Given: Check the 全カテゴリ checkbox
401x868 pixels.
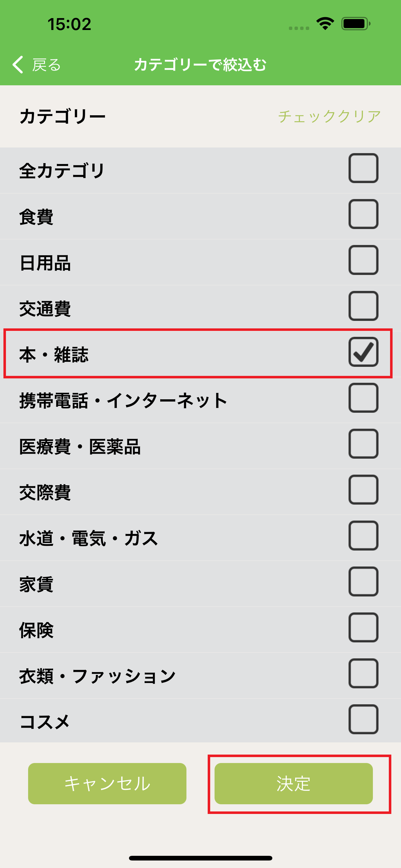Looking at the screenshot, I should [363, 168].
